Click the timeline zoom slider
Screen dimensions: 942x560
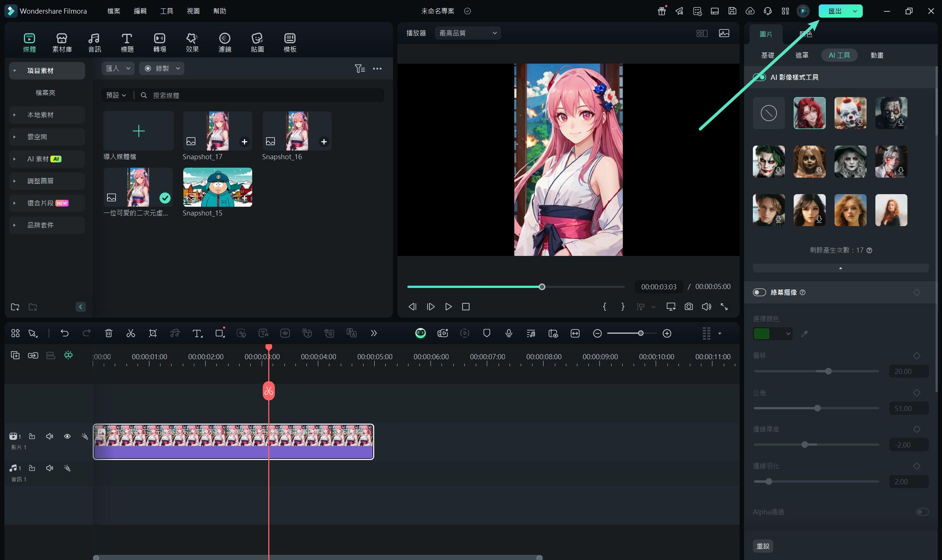coord(632,333)
